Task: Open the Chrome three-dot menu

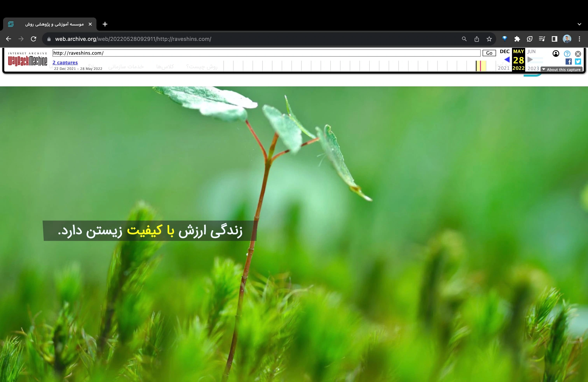Action: pyautogui.click(x=579, y=39)
